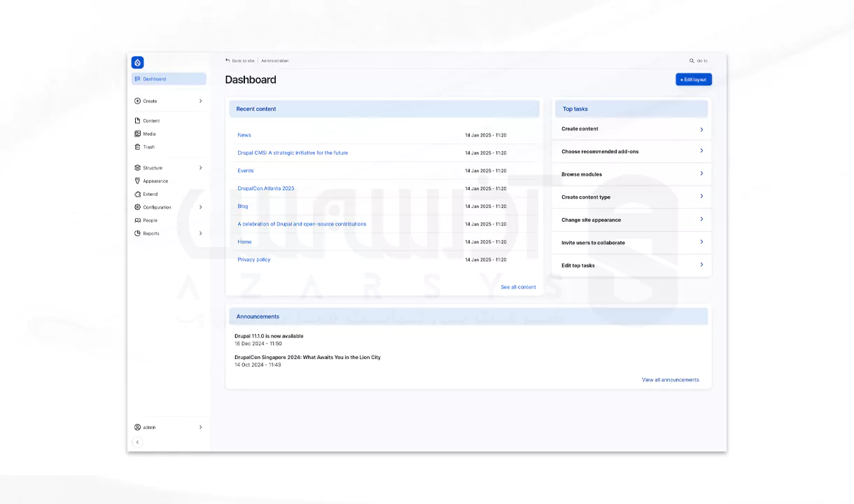Click the Administration breadcrumb
The image size is (854, 504).
pos(274,61)
